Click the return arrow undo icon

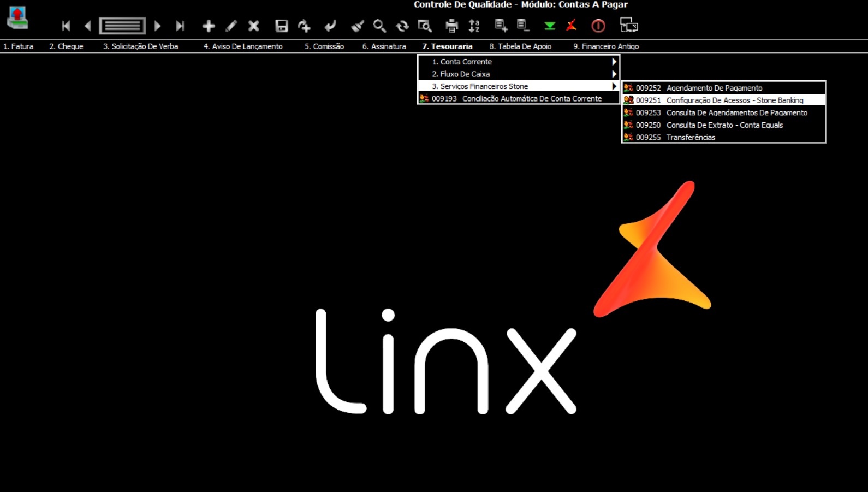330,26
